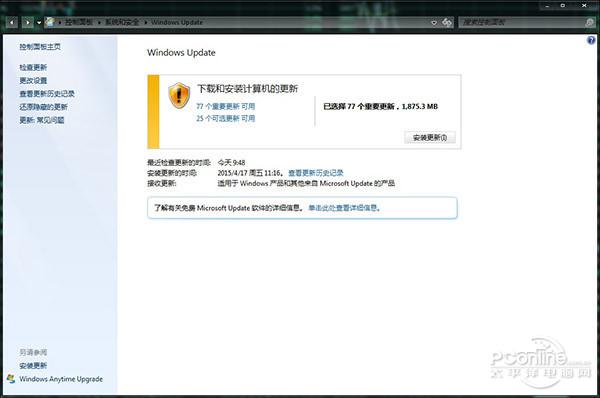This screenshot has height=398, width=600.
Task: Open 更新: 常见问题 in the sidebar
Action: pyautogui.click(x=42, y=120)
